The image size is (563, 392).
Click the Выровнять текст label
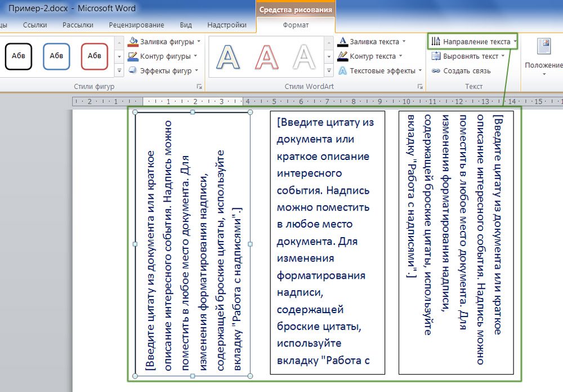(x=470, y=56)
